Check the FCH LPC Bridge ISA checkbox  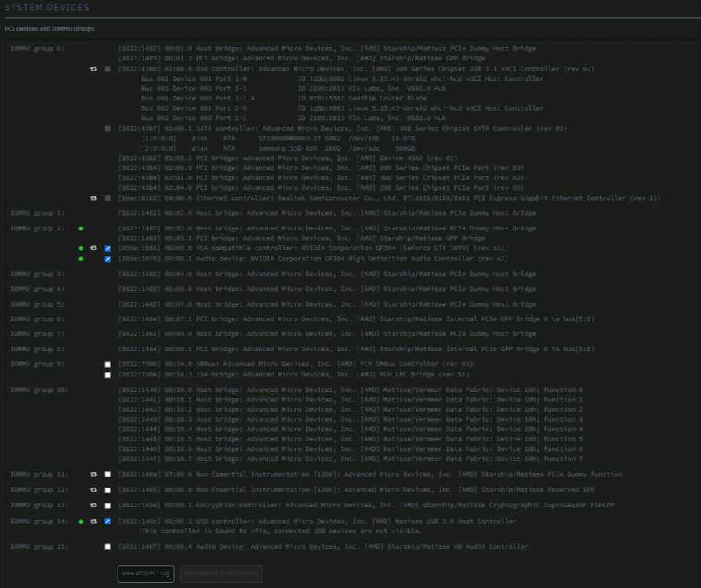click(107, 376)
